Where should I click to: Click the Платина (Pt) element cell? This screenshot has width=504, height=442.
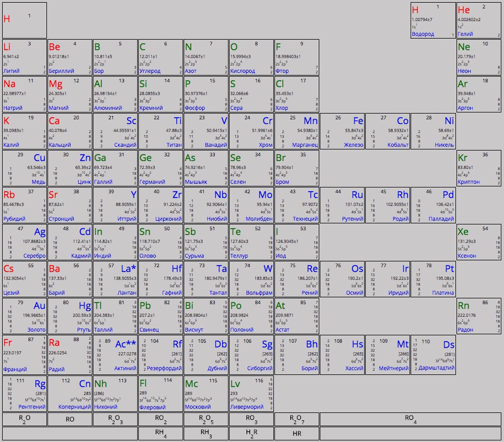433,280
